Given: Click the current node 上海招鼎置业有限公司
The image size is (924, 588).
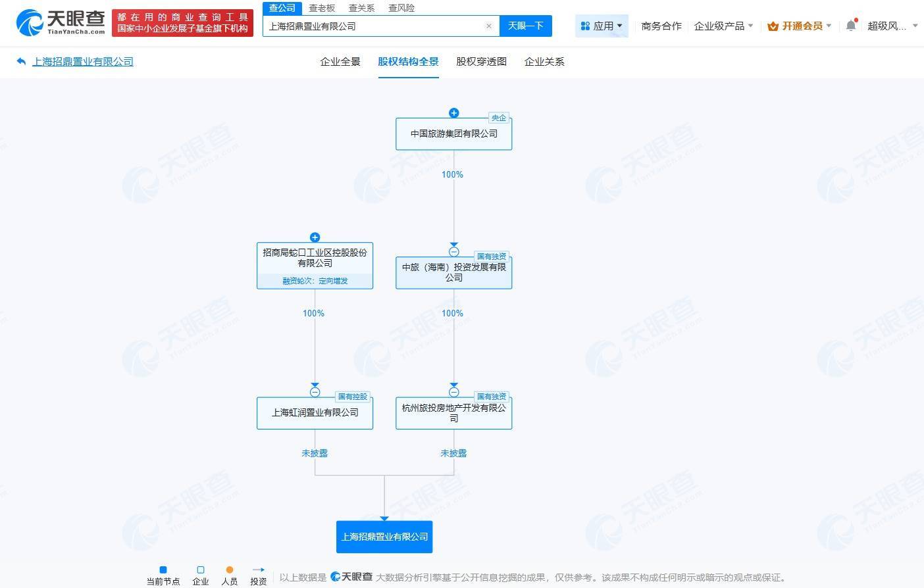Looking at the screenshot, I should pos(384,537).
